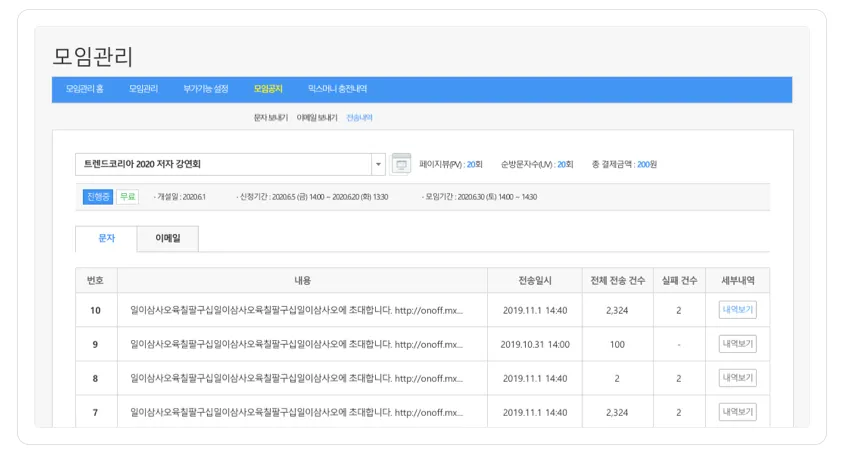This screenshot has height=456, width=847.
Task: Click total send count 2,324 in row 10
Action: tap(617, 311)
